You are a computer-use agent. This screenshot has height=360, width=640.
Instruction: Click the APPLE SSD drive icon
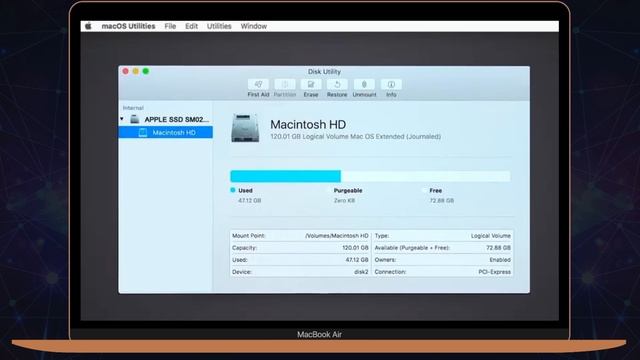[x=135, y=119]
